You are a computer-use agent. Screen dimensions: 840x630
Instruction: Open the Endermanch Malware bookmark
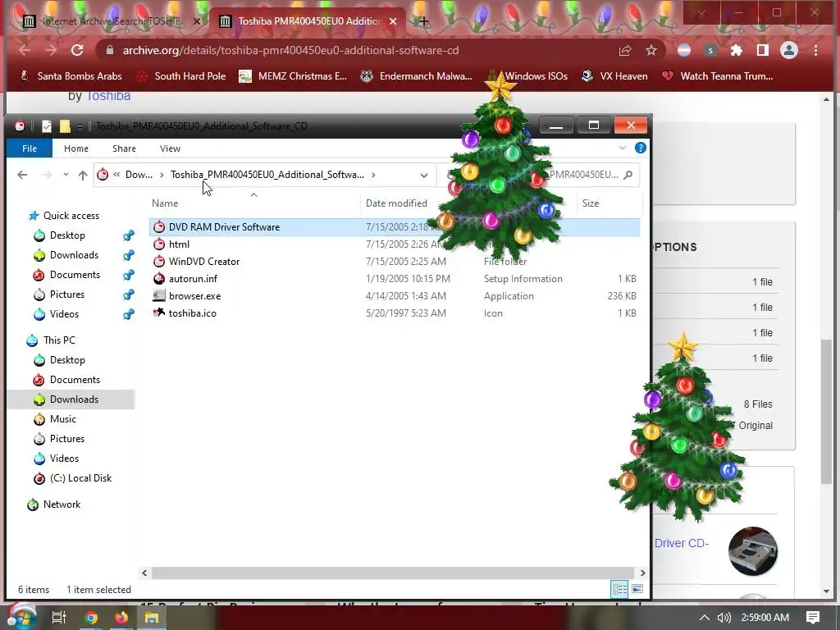pyautogui.click(x=416, y=76)
